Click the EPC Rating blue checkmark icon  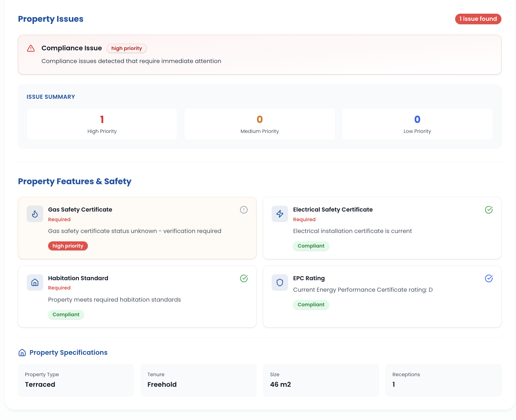click(x=489, y=278)
